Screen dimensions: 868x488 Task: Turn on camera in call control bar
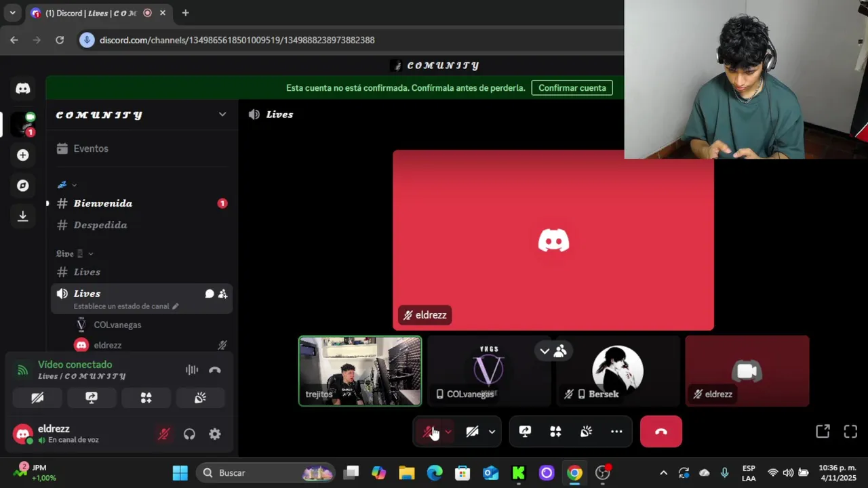point(472,432)
